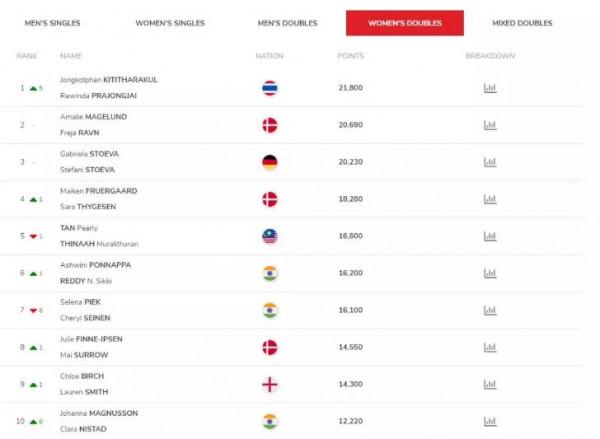Click Thailand flag in the rank 1 row
This screenshot has width=600, height=439.
[x=269, y=88]
